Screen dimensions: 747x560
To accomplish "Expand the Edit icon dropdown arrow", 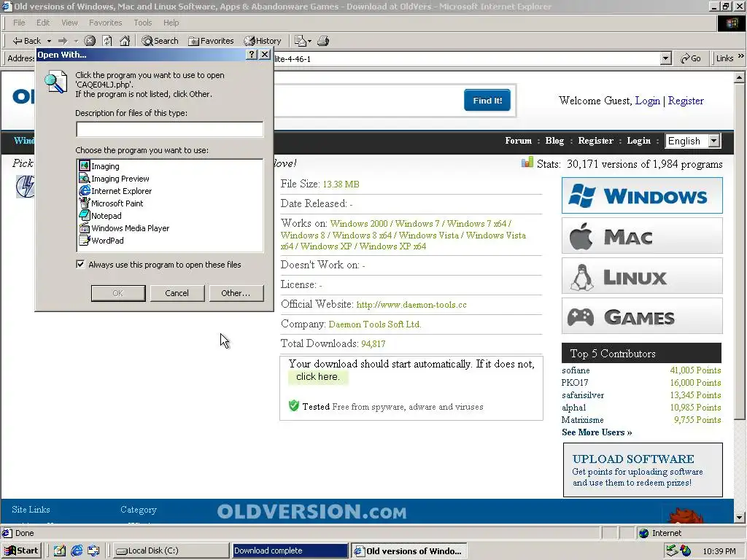I will pos(309,41).
